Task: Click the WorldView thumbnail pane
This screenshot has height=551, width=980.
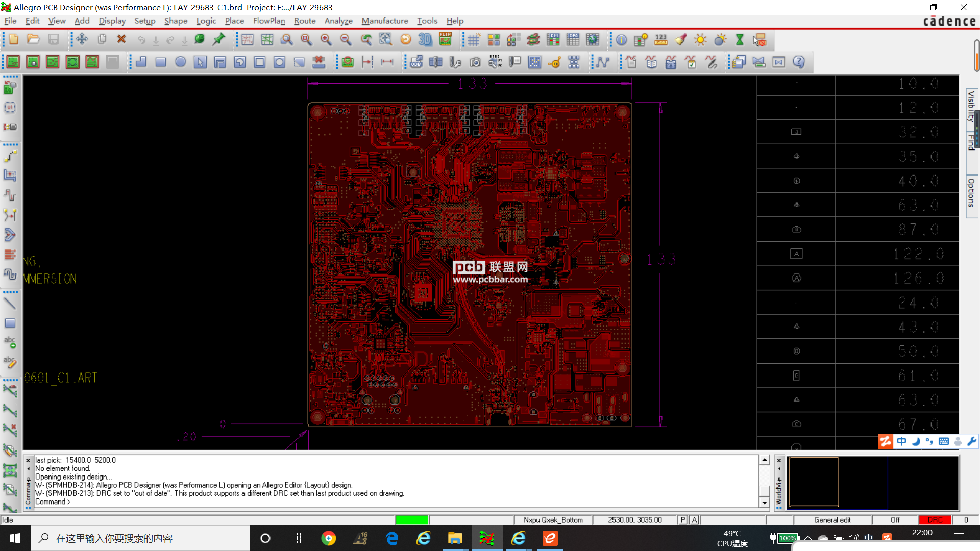Action: [873, 482]
